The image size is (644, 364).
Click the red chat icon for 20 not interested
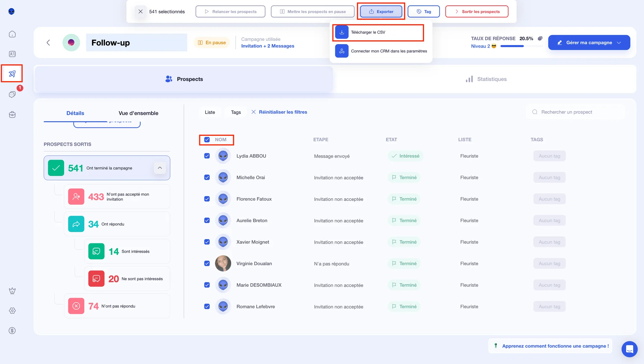point(96,279)
